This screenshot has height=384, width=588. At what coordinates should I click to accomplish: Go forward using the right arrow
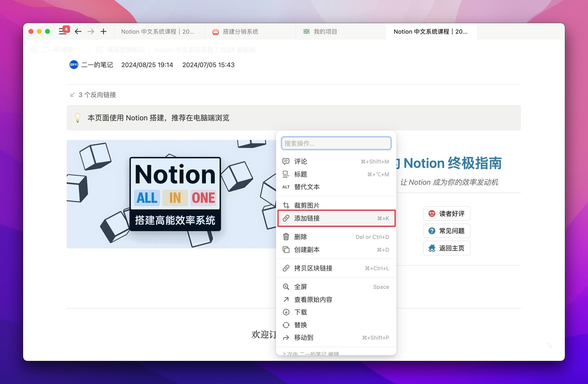click(x=91, y=31)
